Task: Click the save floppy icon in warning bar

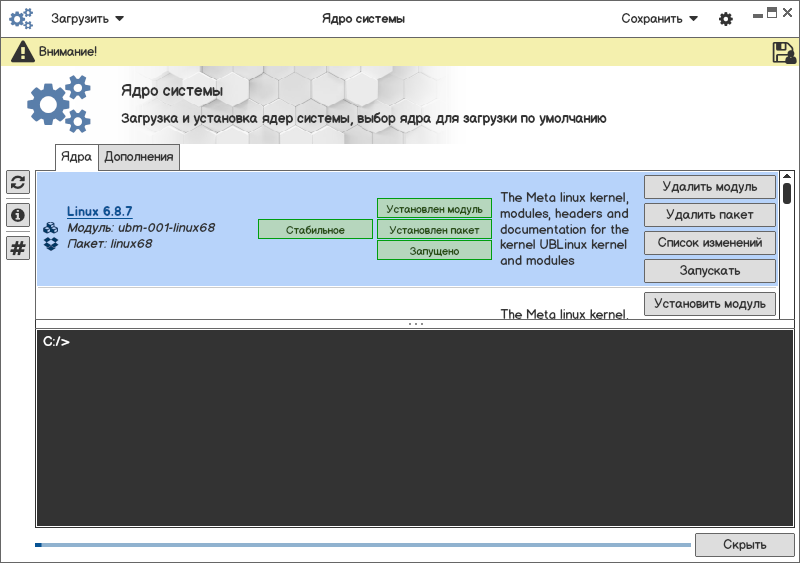Action: (x=784, y=53)
